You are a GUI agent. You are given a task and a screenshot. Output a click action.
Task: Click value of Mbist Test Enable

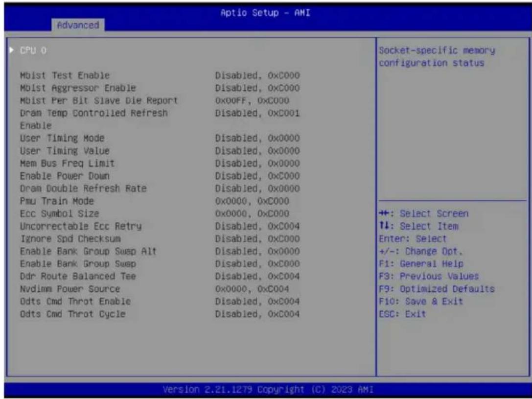257,75
